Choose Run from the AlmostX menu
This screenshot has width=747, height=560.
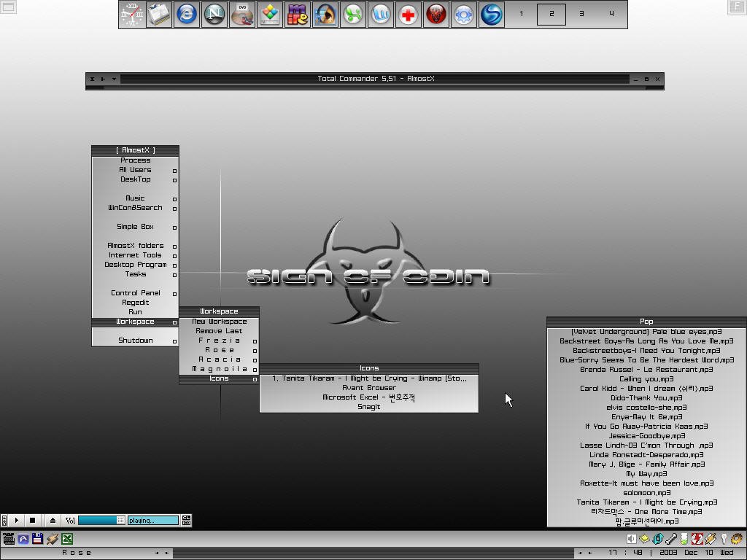pyautogui.click(x=135, y=312)
